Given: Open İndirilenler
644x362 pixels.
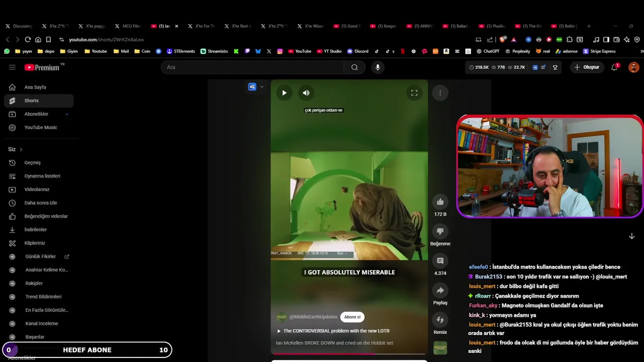Looking at the screenshot, I should (x=39, y=230).
